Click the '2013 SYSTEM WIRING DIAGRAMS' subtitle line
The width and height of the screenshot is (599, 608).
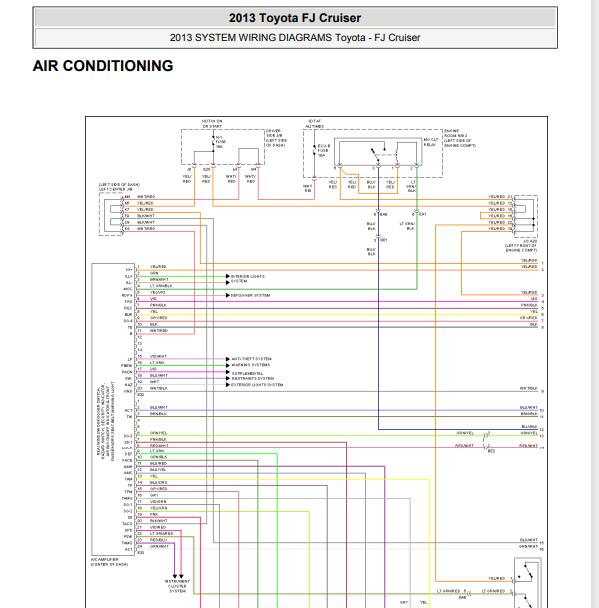295,38
